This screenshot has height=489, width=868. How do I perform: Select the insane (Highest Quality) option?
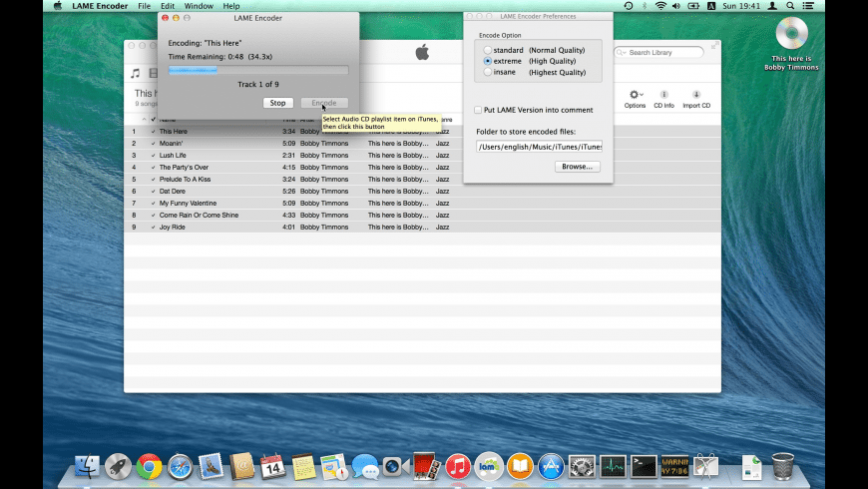click(x=487, y=72)
